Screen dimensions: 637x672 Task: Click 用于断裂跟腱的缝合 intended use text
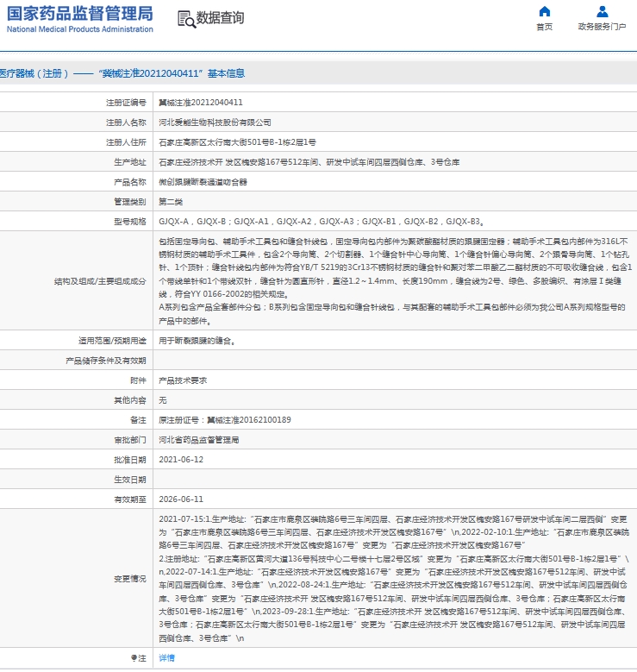pos(197,341)
